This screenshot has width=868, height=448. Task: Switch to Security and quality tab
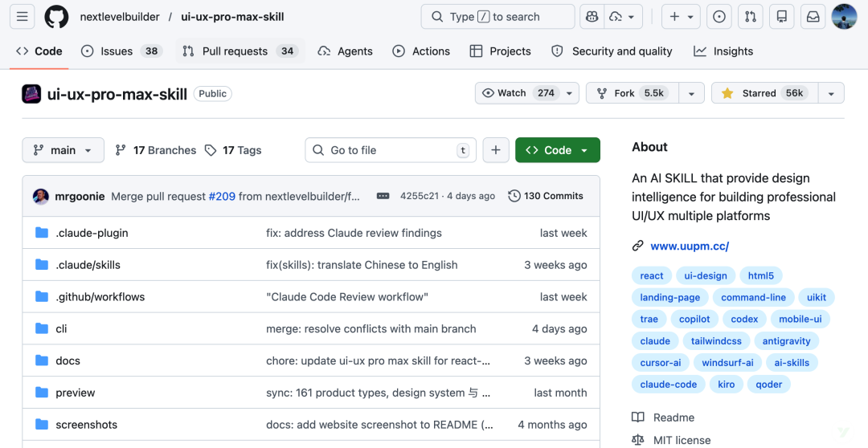click(x=611, y=51)
